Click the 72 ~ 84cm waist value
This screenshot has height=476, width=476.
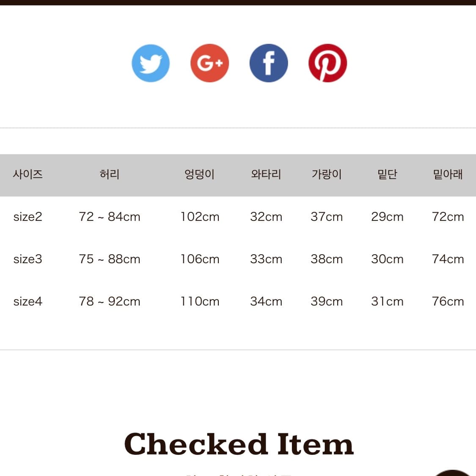110,217
